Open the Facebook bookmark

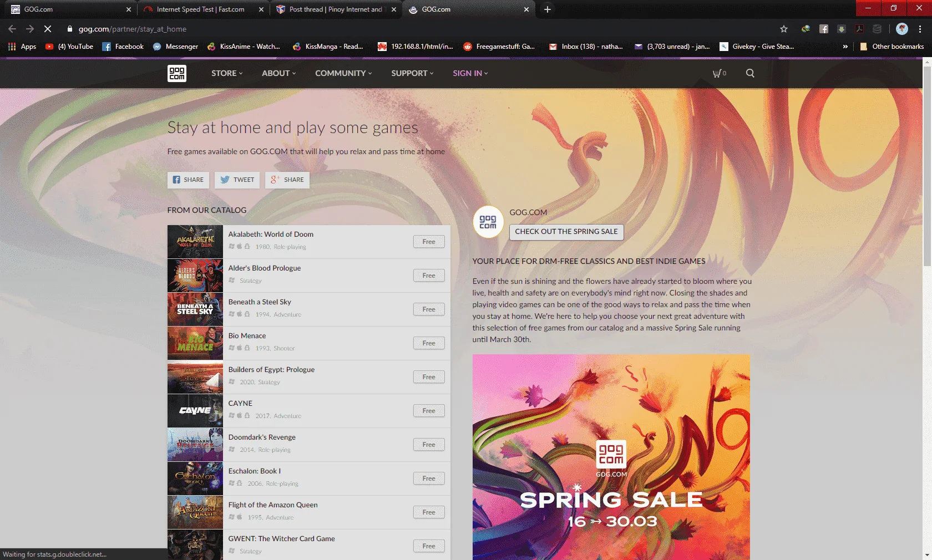123,47
